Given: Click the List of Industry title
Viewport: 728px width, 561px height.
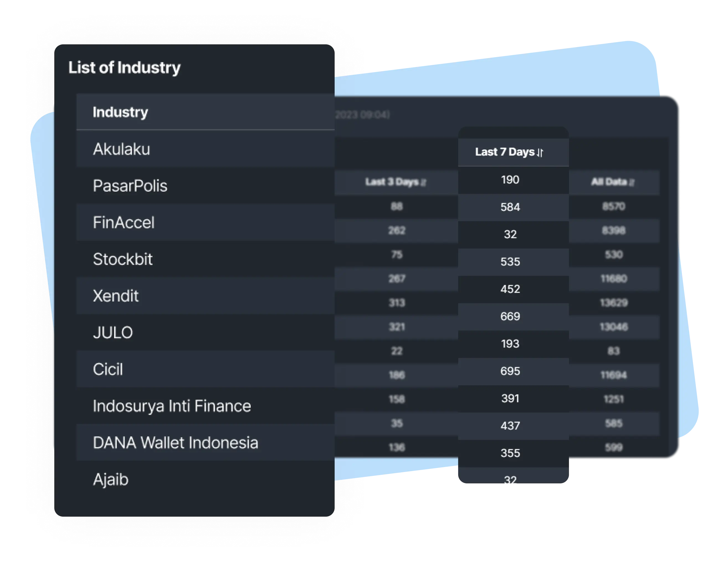Looking at the screenshot, I should [124, 68].
